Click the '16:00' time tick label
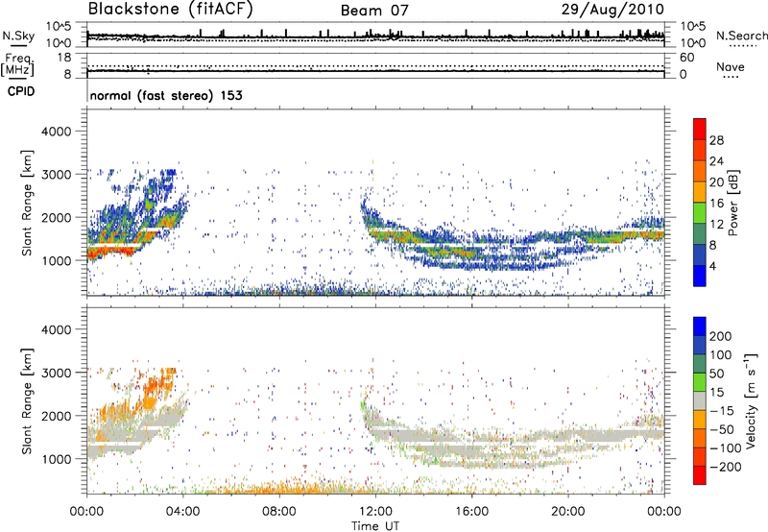This screenshot has width=768, height=532. (471, 512)
